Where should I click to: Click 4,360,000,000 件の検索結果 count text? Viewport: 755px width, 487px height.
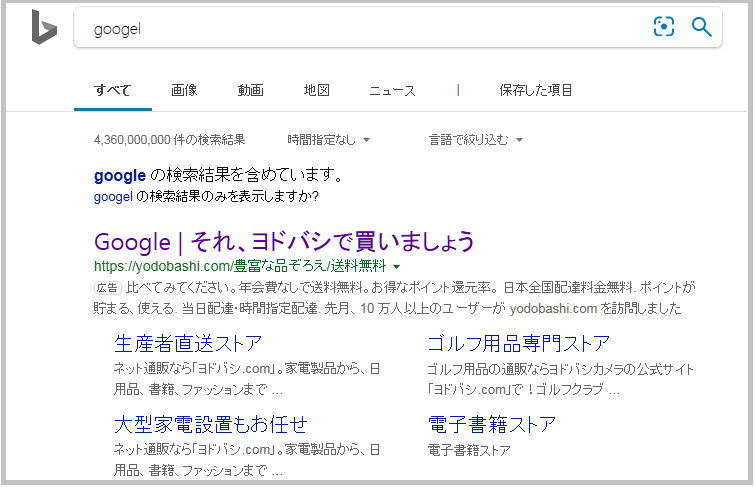[x=169, y=140]
